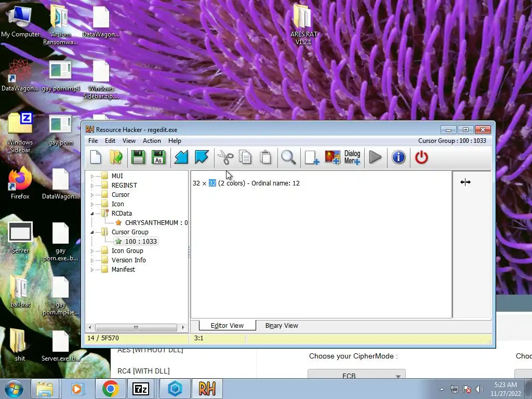Open the Firefox desktop shortcut
Image resolution: width=532 pixels, height=399 pixels.
(x=20, y=182)
